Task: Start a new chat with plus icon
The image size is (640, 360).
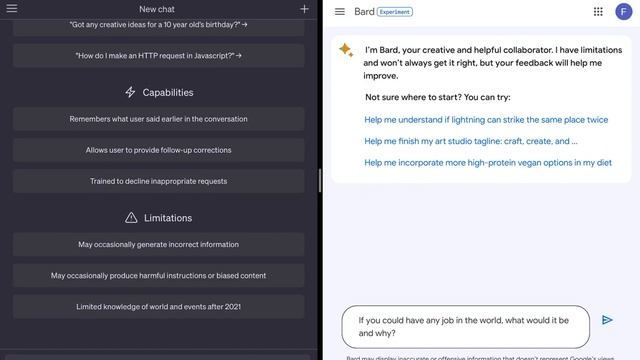Action: (x=304, y=9)
